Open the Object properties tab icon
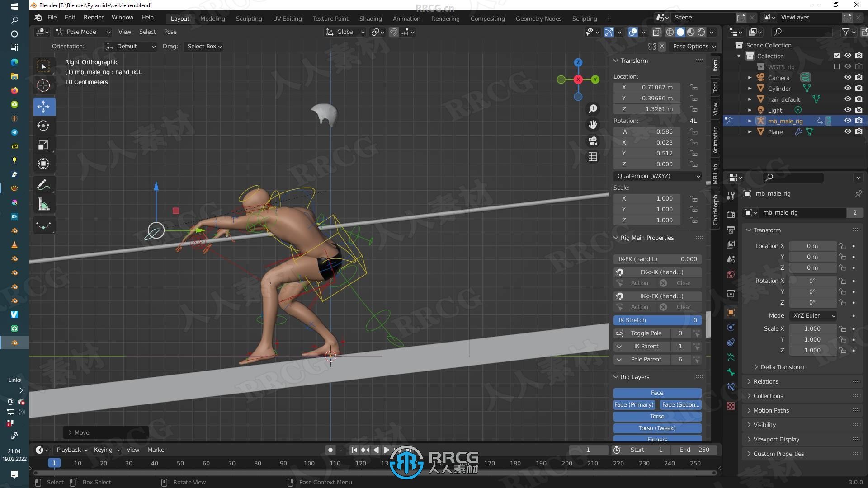 [x=731, y=312]
